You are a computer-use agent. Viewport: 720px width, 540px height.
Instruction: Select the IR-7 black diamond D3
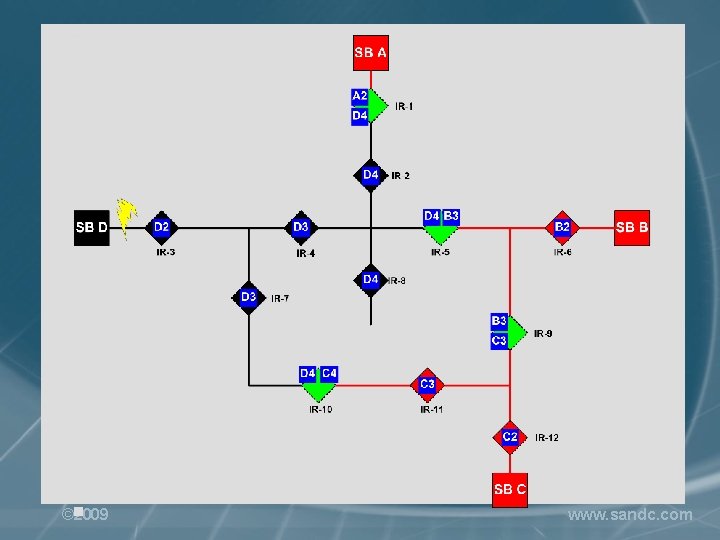pos(248,298)
